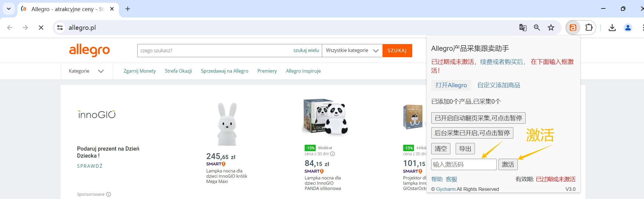Screen dimensions: 644x199
Task: Click the Podaruj prezent na Dzień Dziecka heading
Action: tap(108, 152)
